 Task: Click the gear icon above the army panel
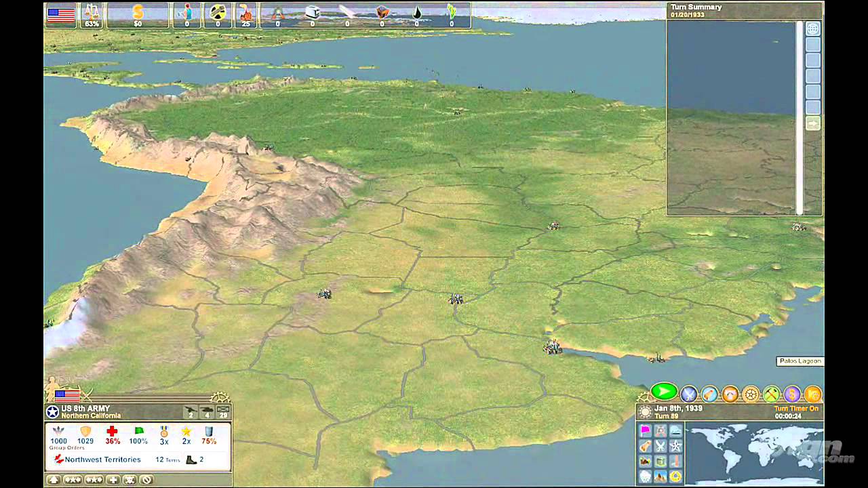tap(221, 398)
